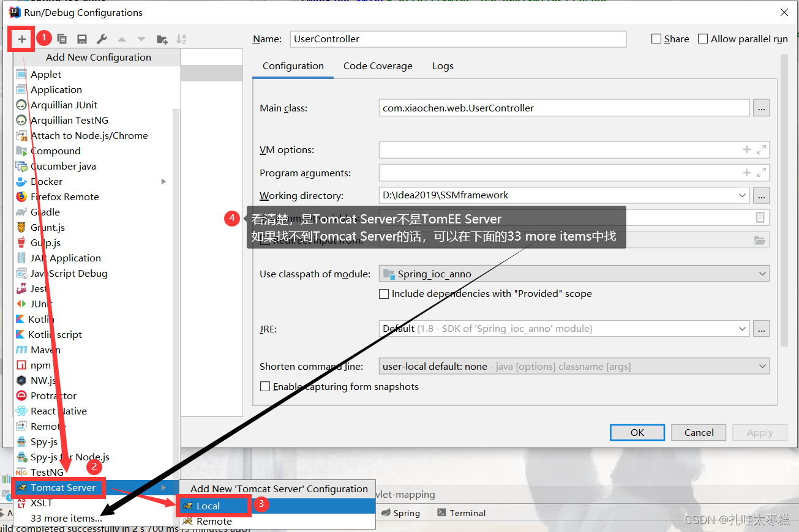799x532 pixels.
Task: Toggle the Share checkbox
Action: click(656, 39)
